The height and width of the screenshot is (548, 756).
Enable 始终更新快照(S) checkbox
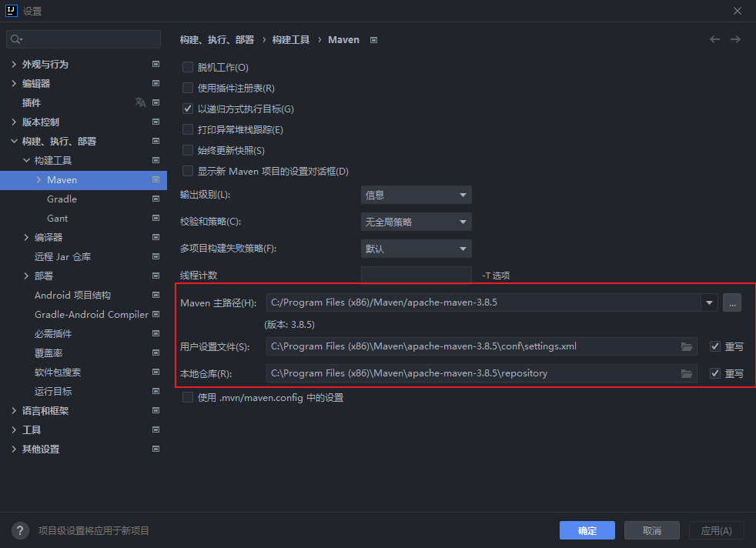click(x=188, y=150)
